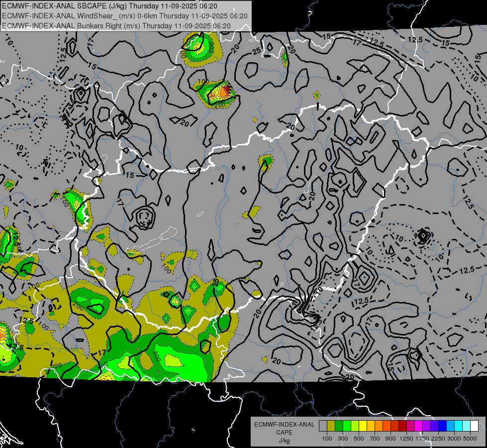Click the legend label 5000
Screen dimensions: 487x448
coord(470,439)
